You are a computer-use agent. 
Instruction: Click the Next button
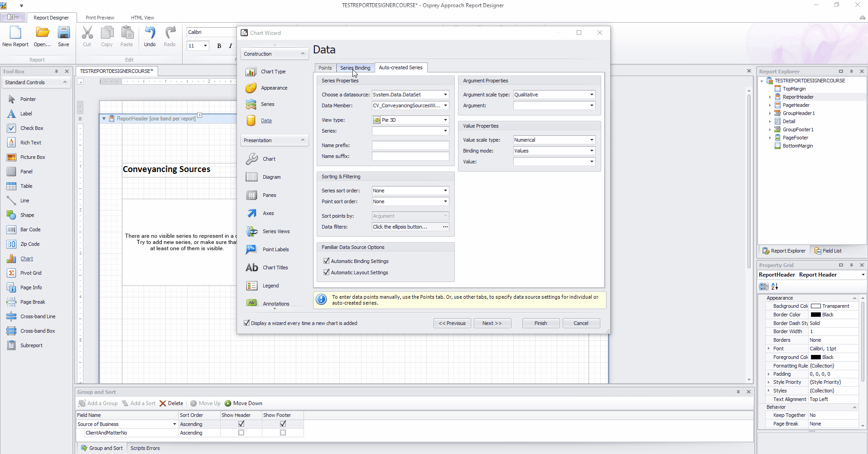point(492,323)
